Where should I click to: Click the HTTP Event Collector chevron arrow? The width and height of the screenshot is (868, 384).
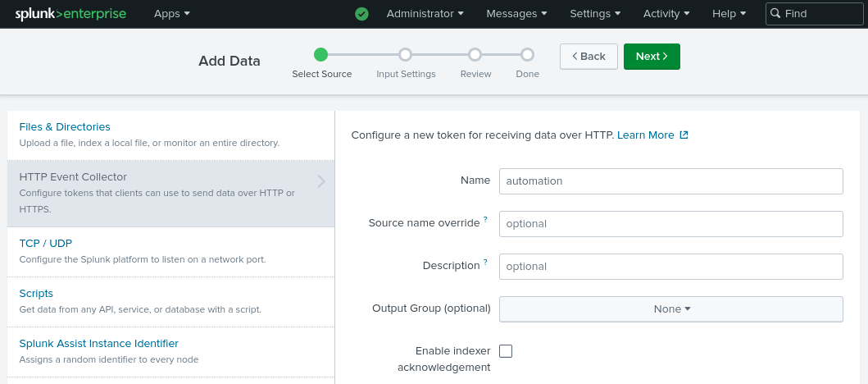[x=321, y=181]
